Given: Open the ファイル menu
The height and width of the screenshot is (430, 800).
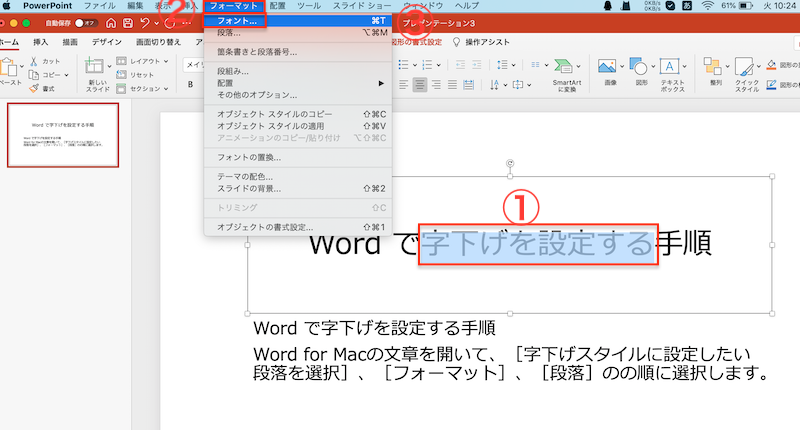Looking at the screenshot, I should pyautogui.click(x=99, y=6).
